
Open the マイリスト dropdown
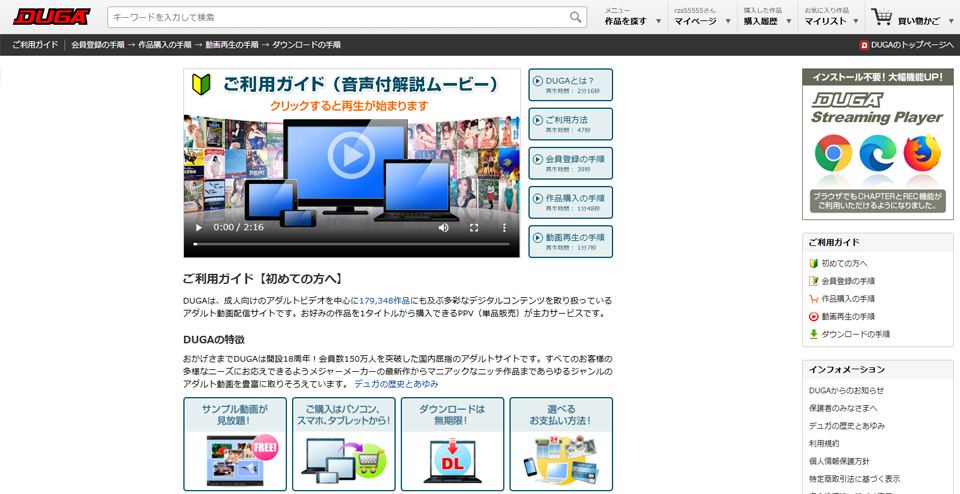[833, 17]
